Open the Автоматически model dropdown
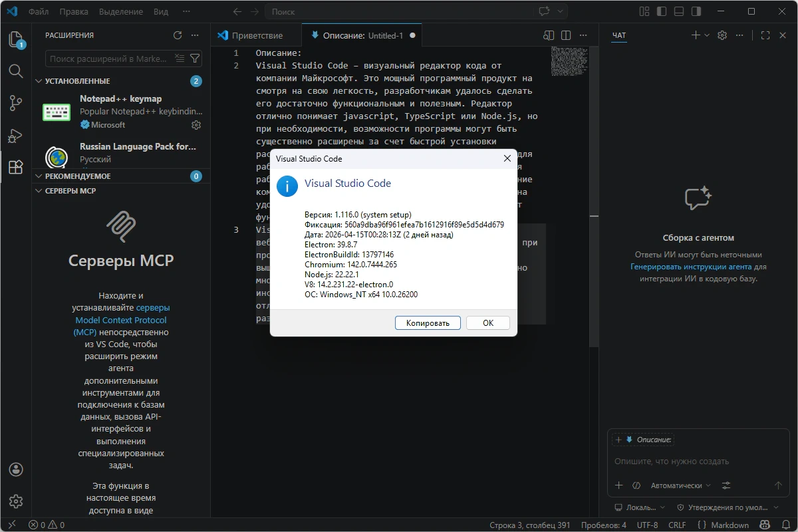The image size is (798, 532). click(x=681, y=485)
